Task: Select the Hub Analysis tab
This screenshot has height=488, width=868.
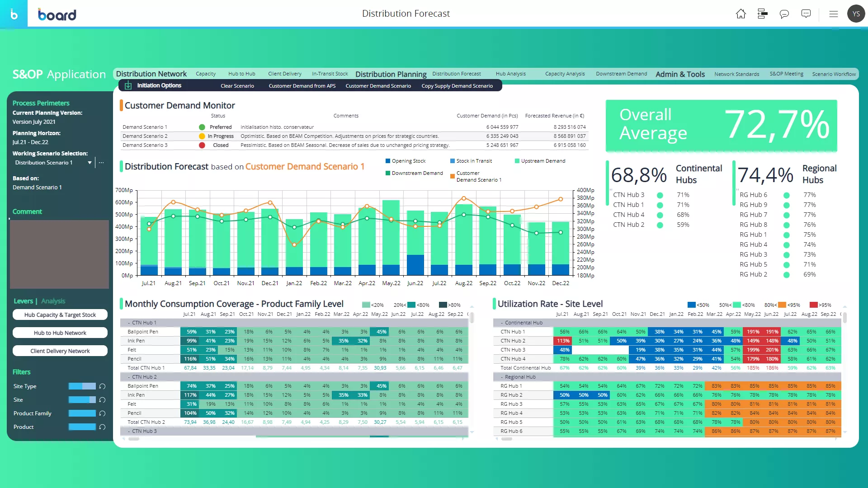Action: click(509, 73)
